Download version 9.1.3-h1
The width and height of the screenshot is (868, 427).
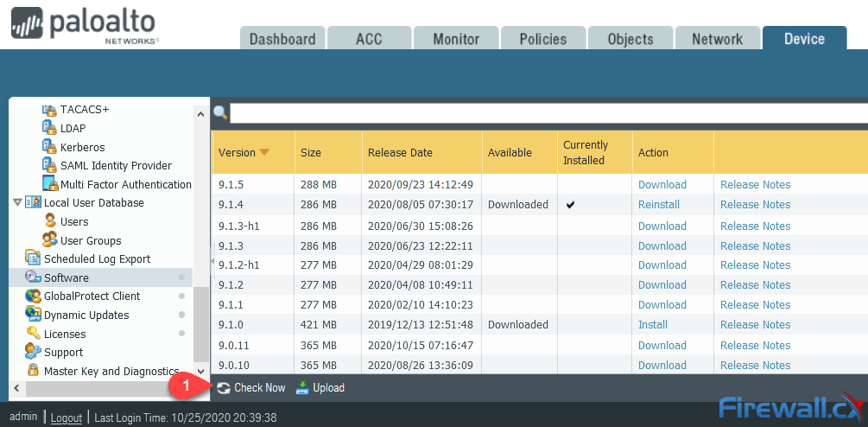click(662, 226)
